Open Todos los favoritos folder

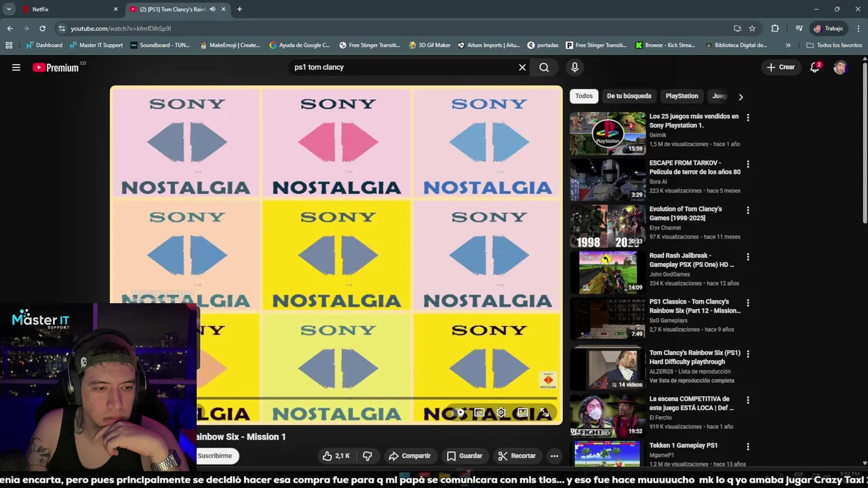[834, 45]
